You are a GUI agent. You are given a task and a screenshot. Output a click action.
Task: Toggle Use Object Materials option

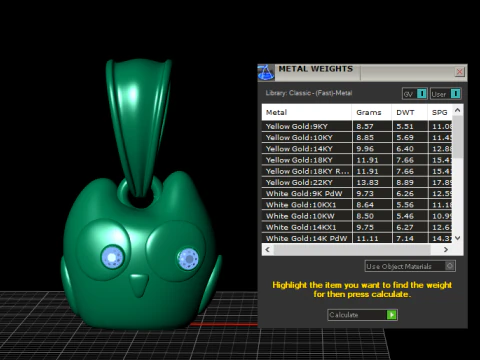click(x=410, y=266)
